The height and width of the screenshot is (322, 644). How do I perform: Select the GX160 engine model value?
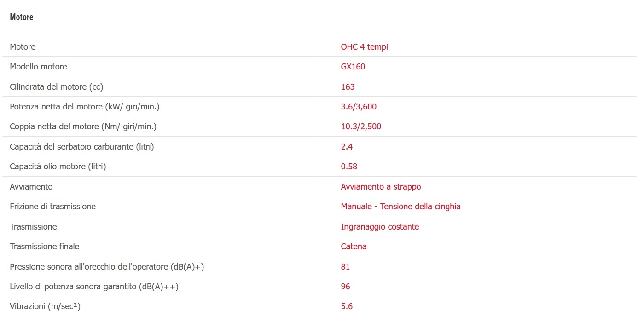point(353,67)
